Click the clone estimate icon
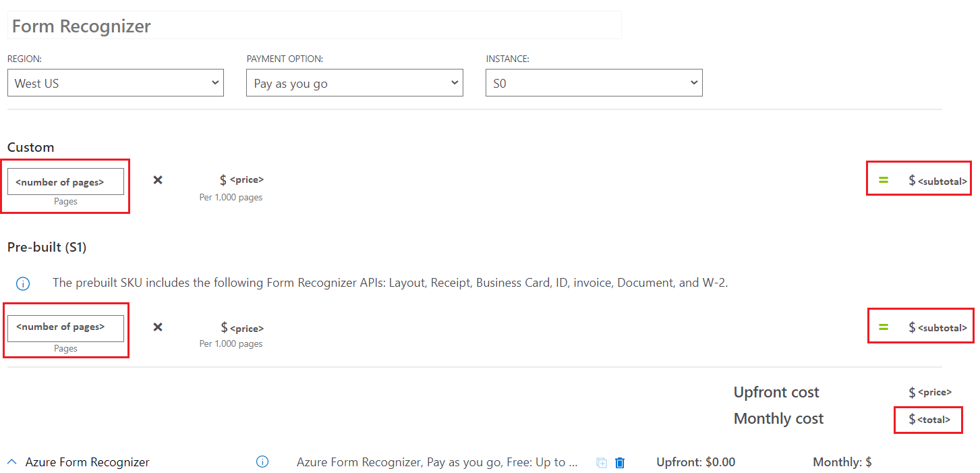 click(602, 463)
